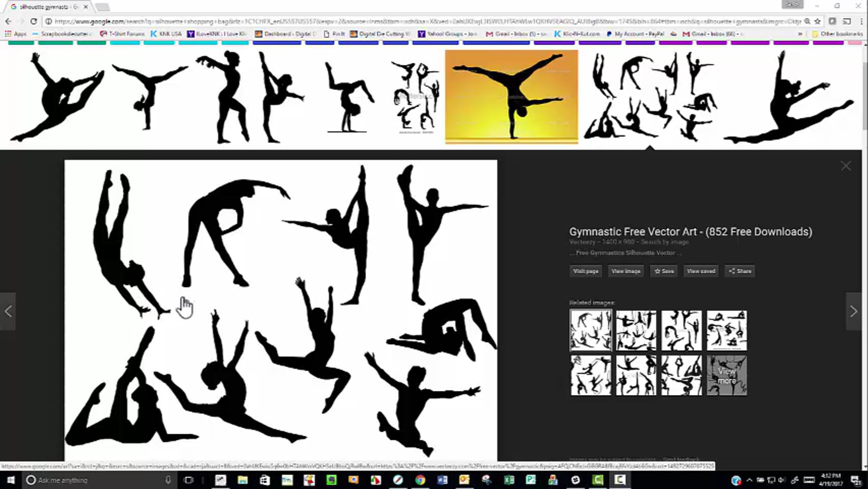This screenshot has height=489, width=868.
Task: Open Microsoft Excel from the taskbar
Action: pos(509,480)
